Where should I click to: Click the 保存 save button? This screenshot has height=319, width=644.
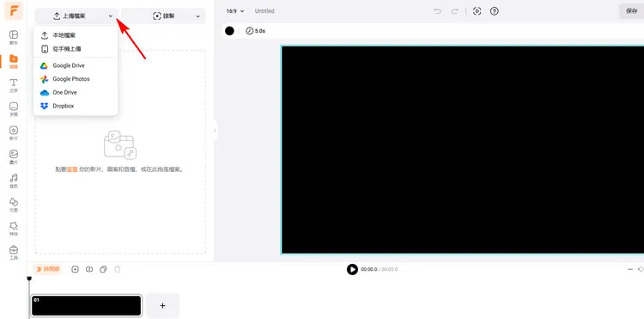tap(632, 11)
